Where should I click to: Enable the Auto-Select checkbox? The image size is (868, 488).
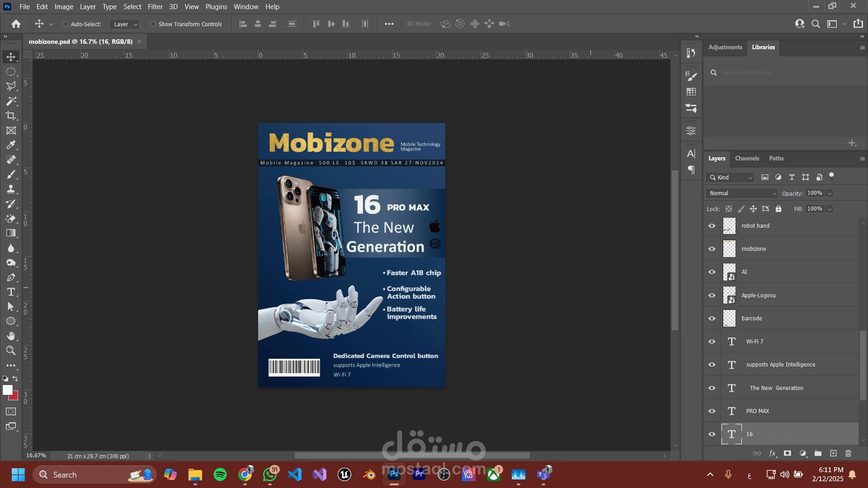click(66, 24)
